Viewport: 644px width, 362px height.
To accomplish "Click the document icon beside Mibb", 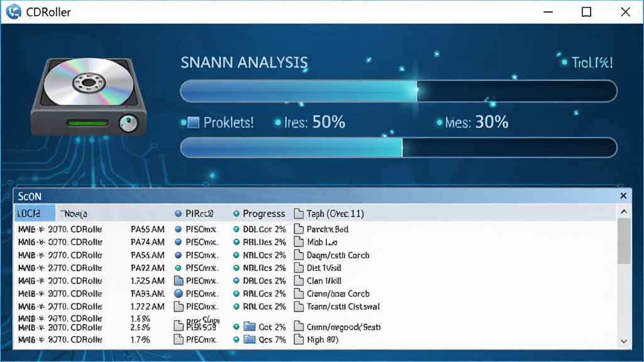I will click(299, 242).
